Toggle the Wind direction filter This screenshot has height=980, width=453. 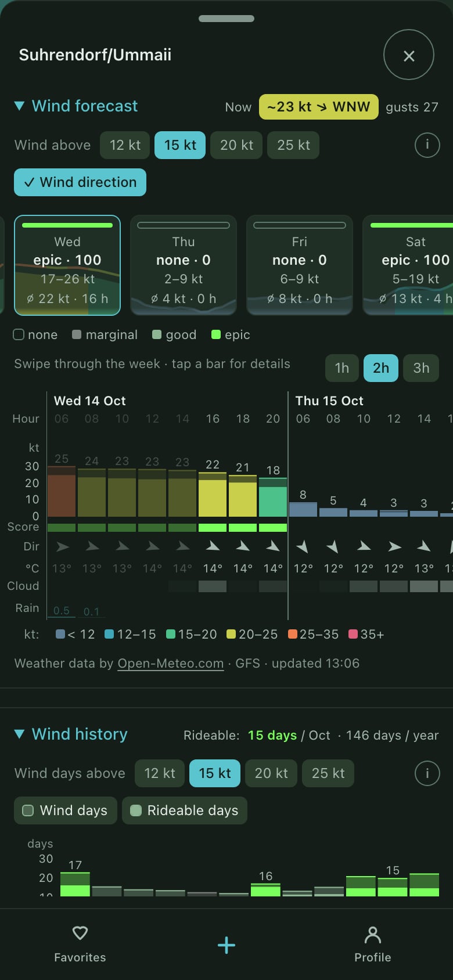pos(80,182)
